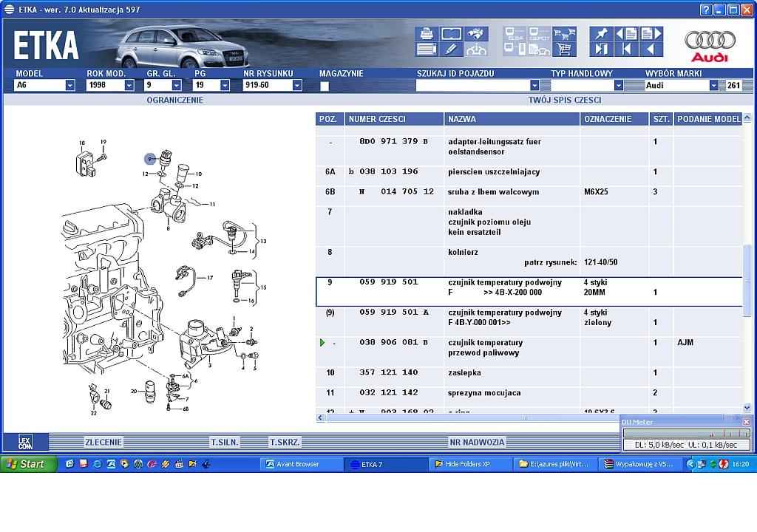This screenshot has height=532, width=757.
Task: Click the greyed document car icon
Action: pyautogui.click(x=539, y=49)
